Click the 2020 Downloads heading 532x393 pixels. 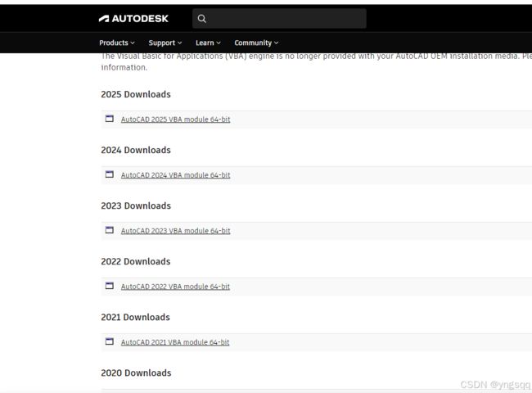pos(136,373)
